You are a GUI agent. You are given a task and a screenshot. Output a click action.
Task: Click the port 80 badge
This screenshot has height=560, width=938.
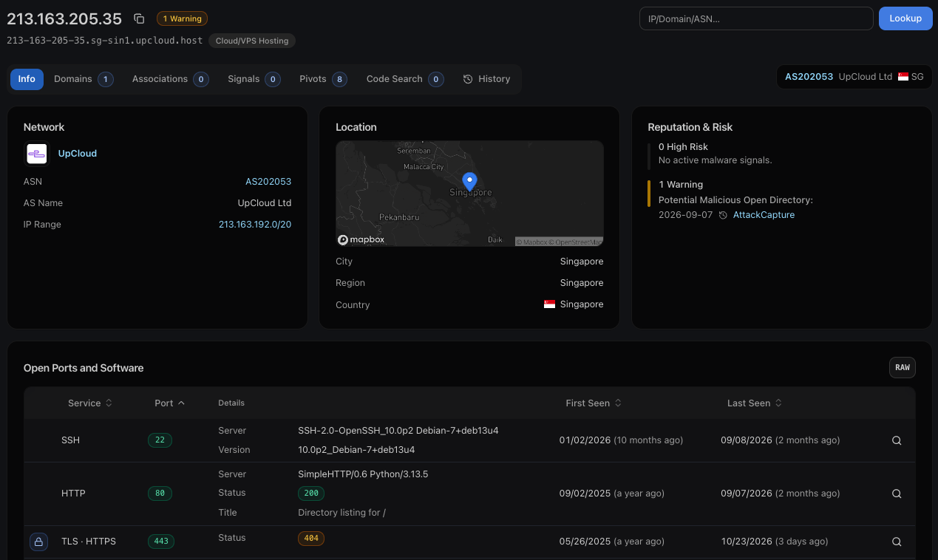click(x=160, y=494)
